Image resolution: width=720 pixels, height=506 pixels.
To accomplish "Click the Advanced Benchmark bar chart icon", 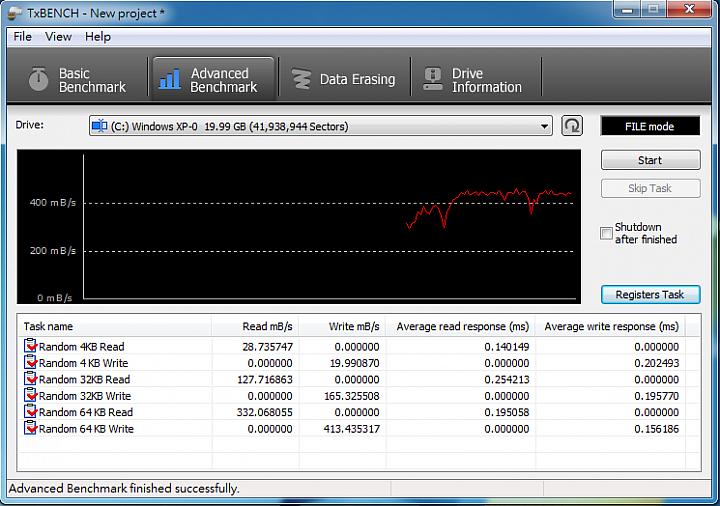I will pyautogui.click(x=169, y=79).
